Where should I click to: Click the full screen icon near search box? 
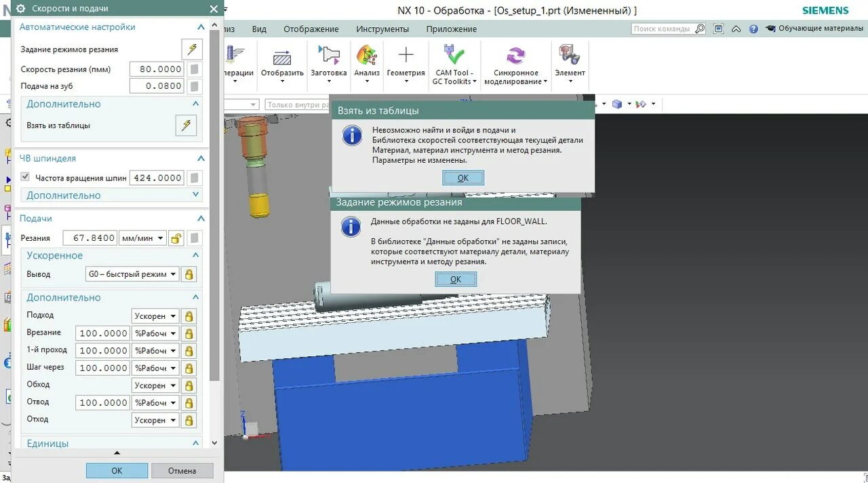click(x=719, y=29)
